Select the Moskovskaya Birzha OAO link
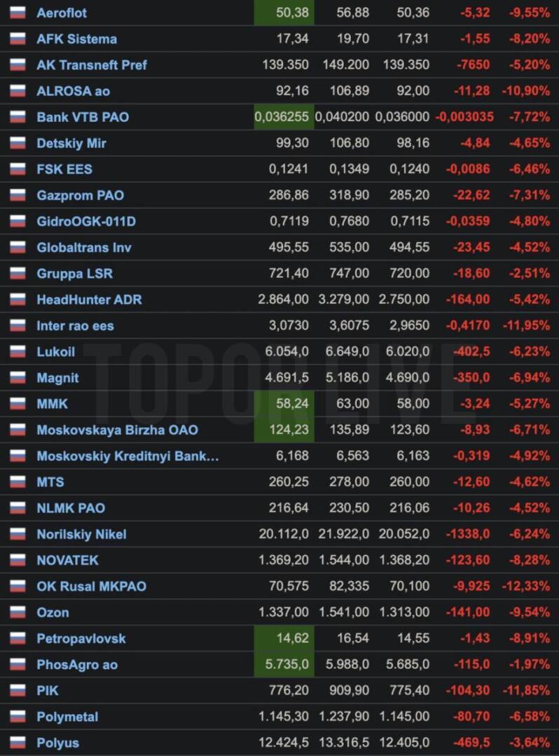This screenshot has width=559, height=756. (117, 430)
